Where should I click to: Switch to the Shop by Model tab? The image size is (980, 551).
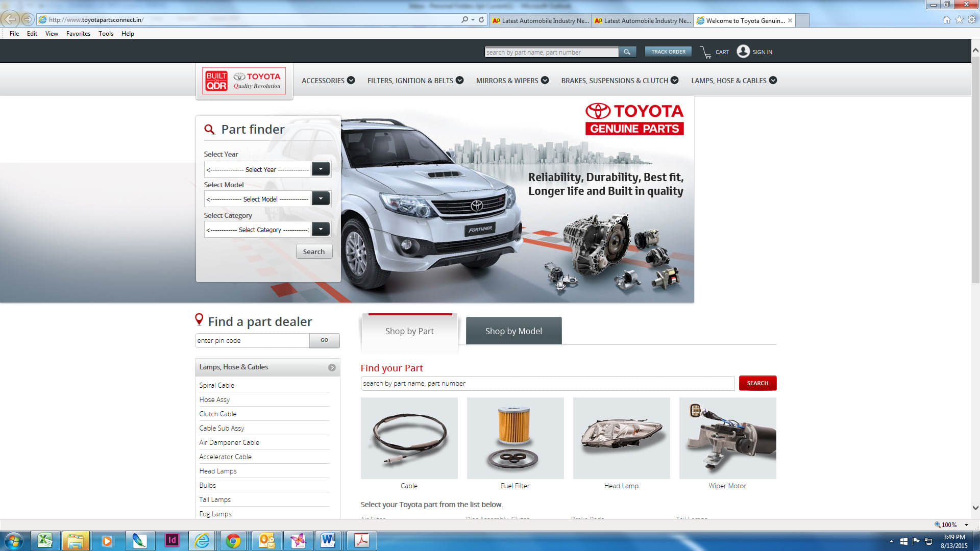pyautogui.click(x=513, y=331)
